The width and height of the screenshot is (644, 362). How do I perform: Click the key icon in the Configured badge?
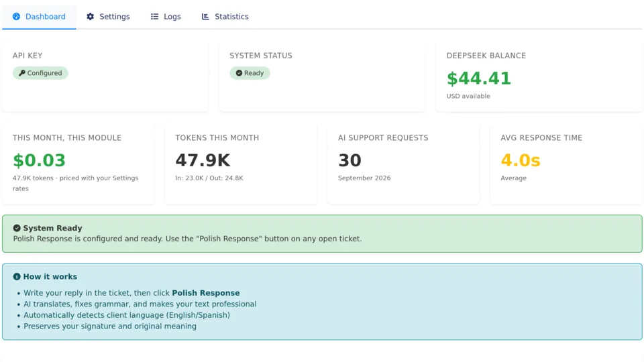pos(22,73)
